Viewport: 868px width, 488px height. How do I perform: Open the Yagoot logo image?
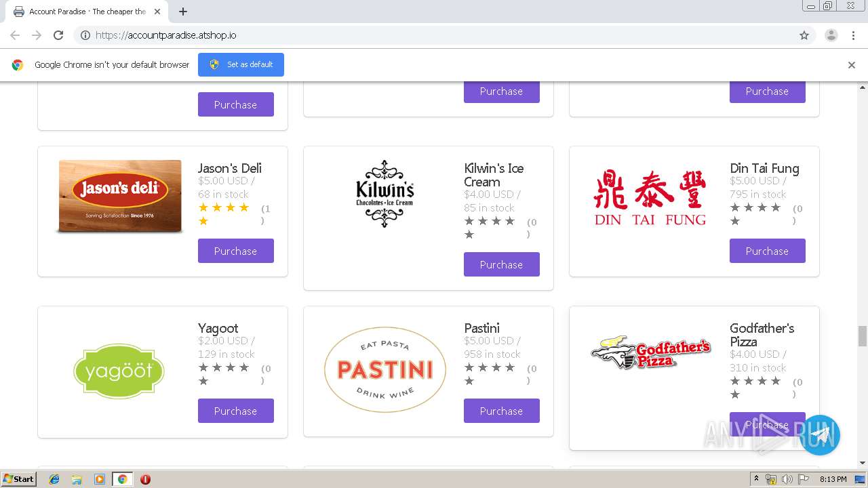pyautogui.click(x=119, y=371)
